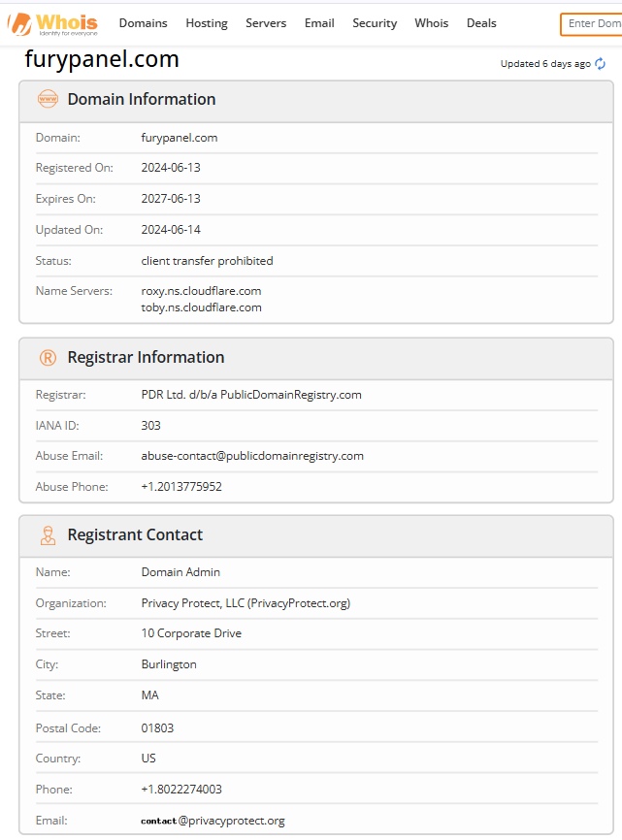The height and width of the screenshot is (840, 622).
Task: Click the registrant email at privacyprotect.org
Action: (213, 821)
